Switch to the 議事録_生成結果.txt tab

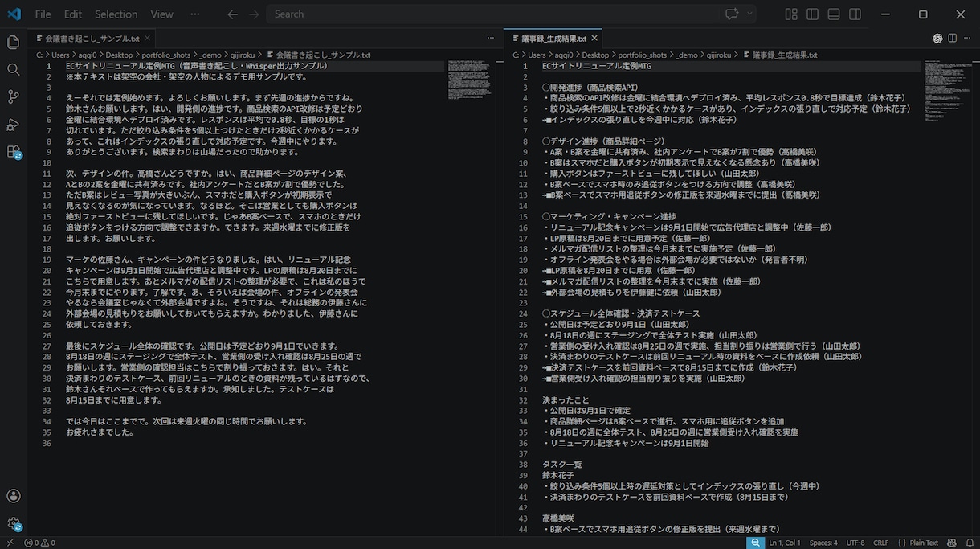[x=554, y=38]
